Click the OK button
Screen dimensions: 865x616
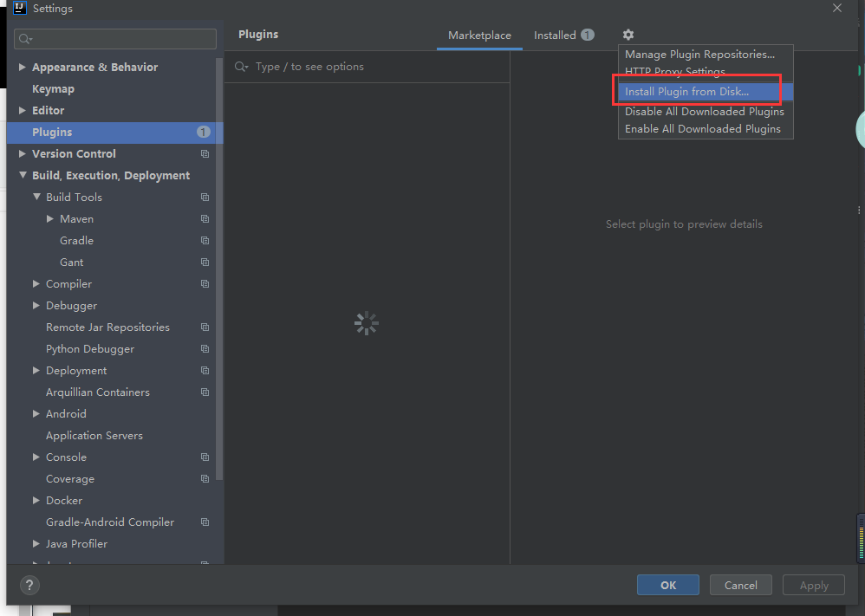click(668, 585)
